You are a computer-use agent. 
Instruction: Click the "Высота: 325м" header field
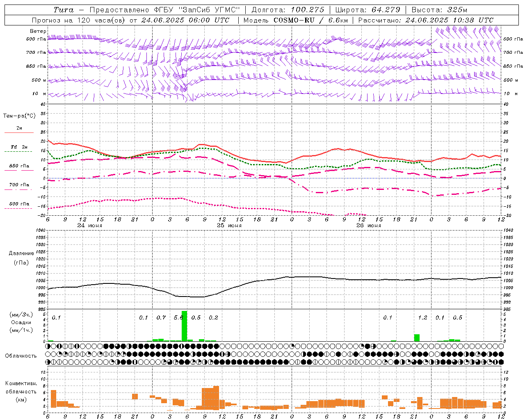point(439,10)
